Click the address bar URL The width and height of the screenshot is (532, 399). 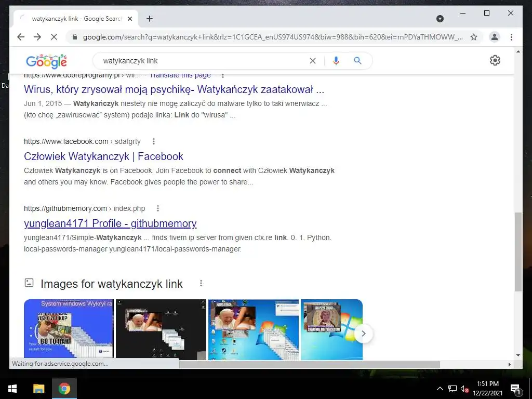click(x=273, y=37)
